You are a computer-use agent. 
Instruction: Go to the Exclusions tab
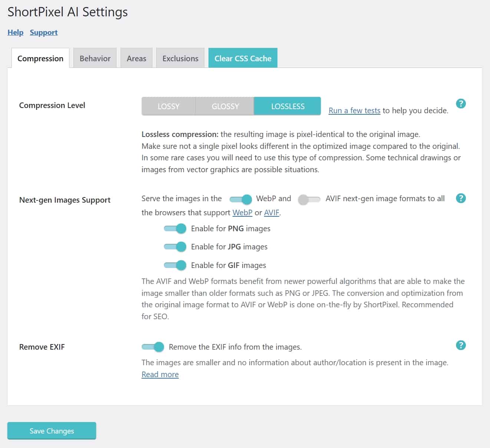[180, 58]
